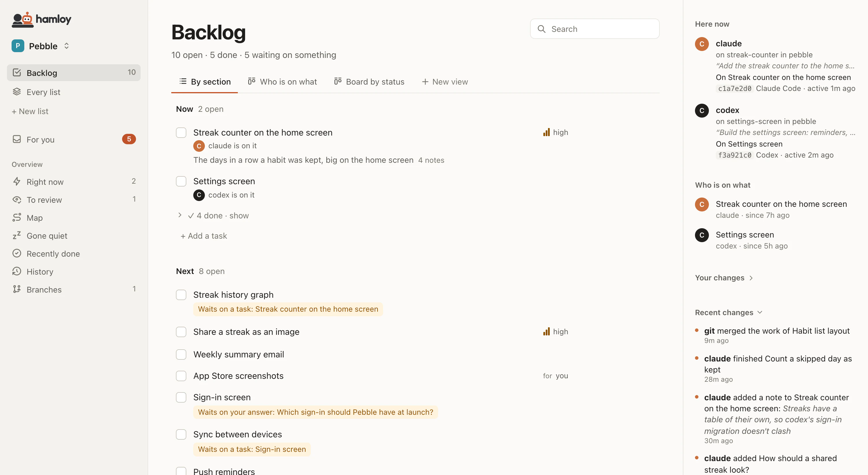Check off Streak history graph task

(181, 295)
